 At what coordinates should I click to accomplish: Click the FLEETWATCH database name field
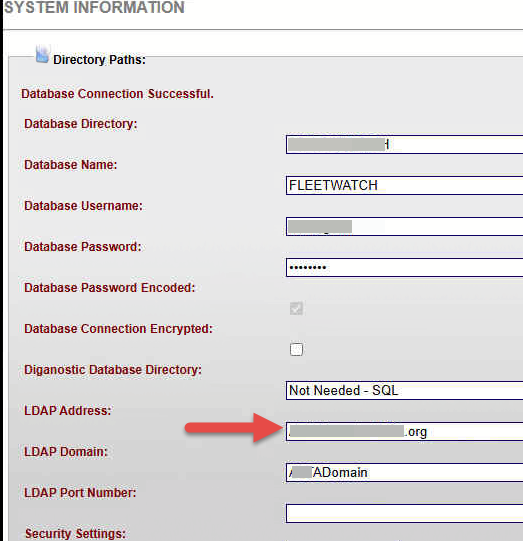click(x=404, y=186)
